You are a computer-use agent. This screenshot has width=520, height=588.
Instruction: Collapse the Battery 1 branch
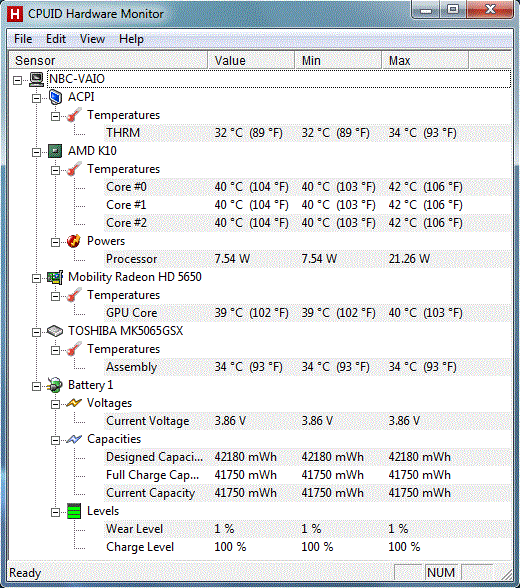tap(36, 386)
